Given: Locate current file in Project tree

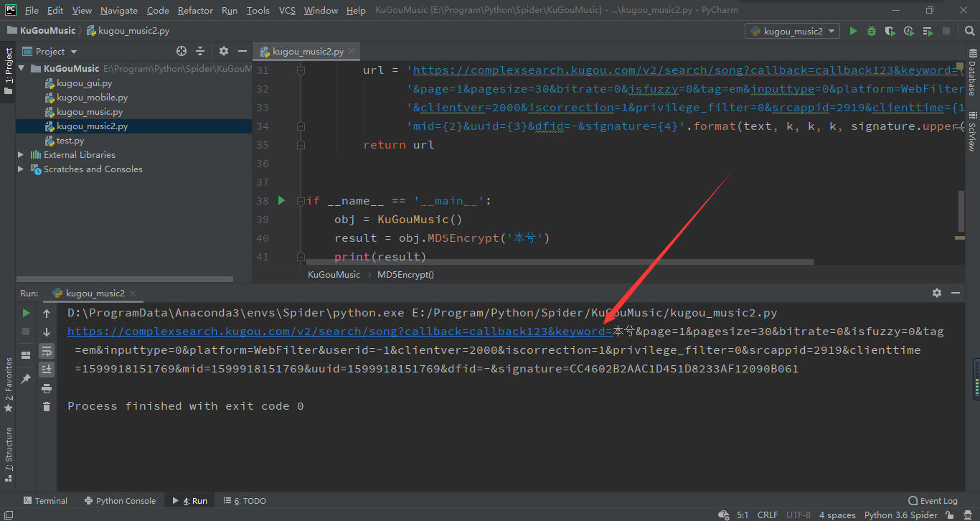Looking at the screenshot, I should pyautogui.click(x=182, y=51).
